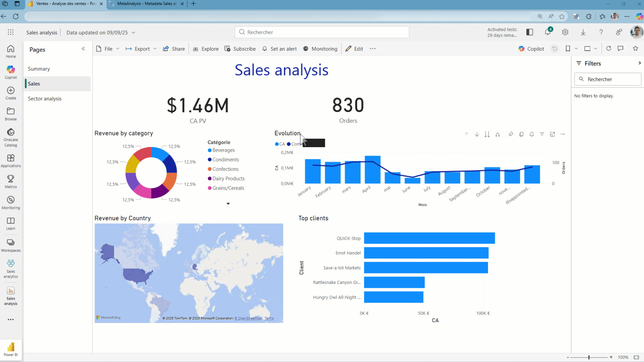Image resolution: width=644 pixels, height=362 pixels.
Task: Click the Edit report button
Action: (355, 49)
